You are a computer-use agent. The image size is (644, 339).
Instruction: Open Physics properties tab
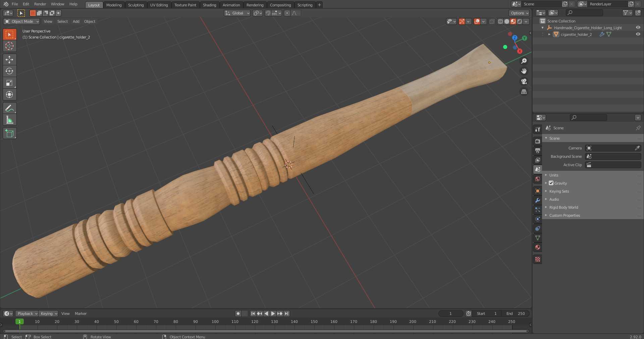click(x=538, y=219)
